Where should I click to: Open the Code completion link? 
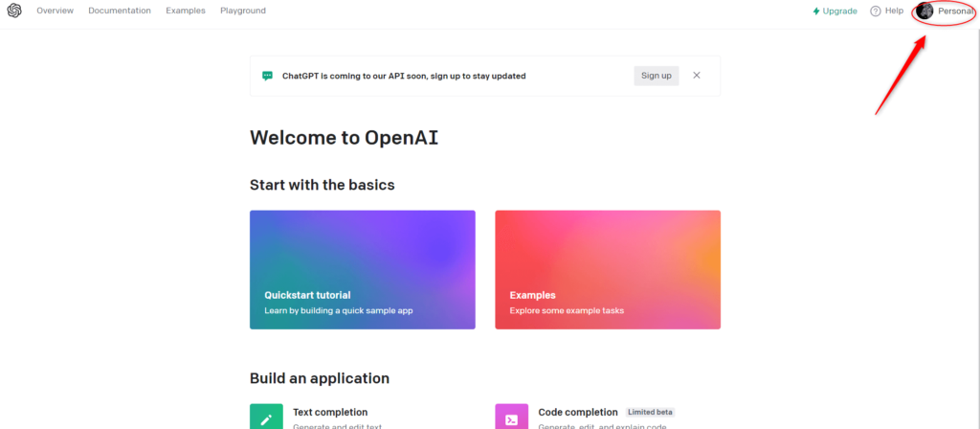pos(577,412)
